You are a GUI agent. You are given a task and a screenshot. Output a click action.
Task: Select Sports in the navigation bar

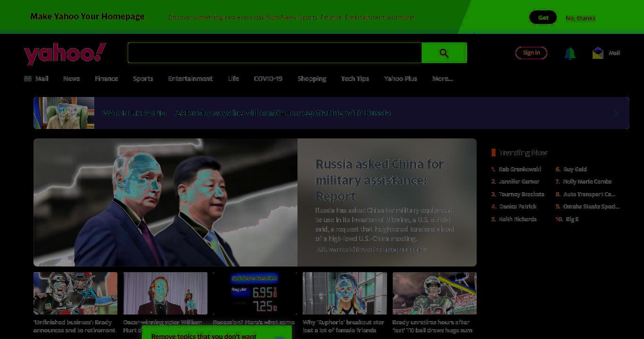click(143, 79)
